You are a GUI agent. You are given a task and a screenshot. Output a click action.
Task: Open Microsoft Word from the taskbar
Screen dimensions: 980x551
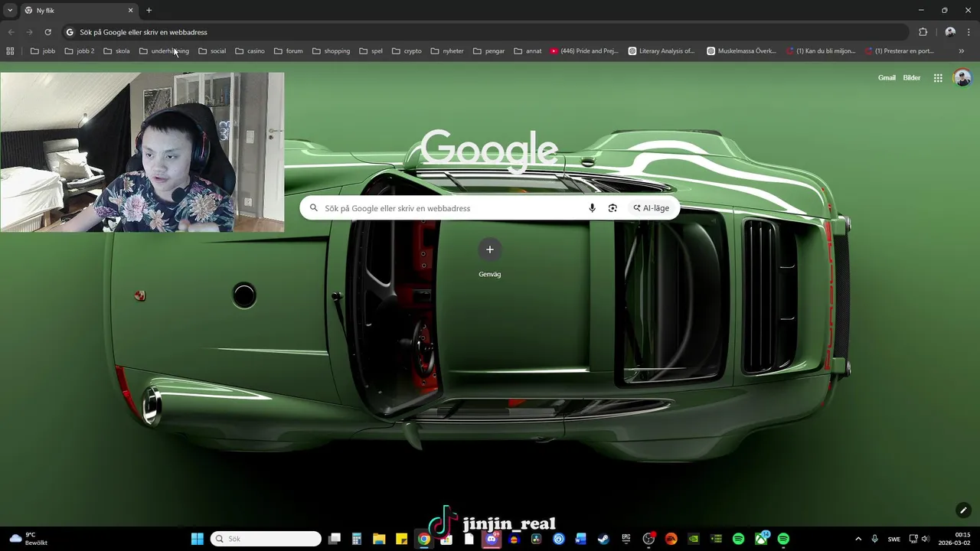point(581,539)
